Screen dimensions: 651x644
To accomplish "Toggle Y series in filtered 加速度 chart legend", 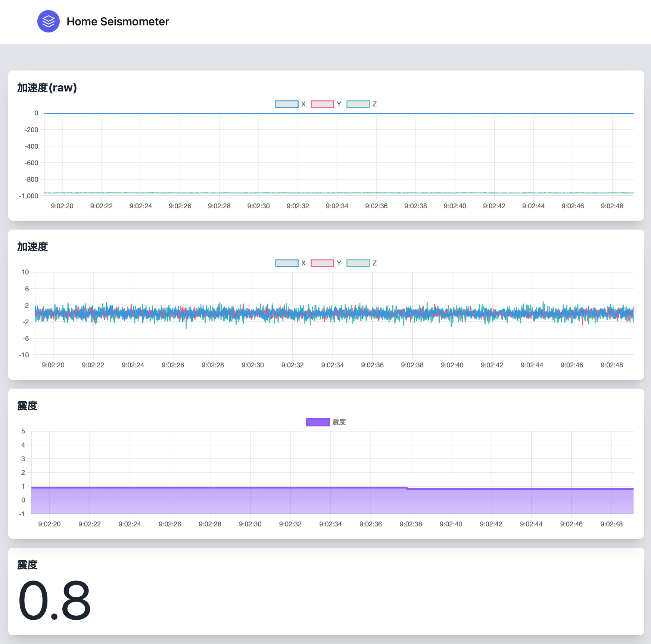I will pyautogui.click(x=326, y=263).
